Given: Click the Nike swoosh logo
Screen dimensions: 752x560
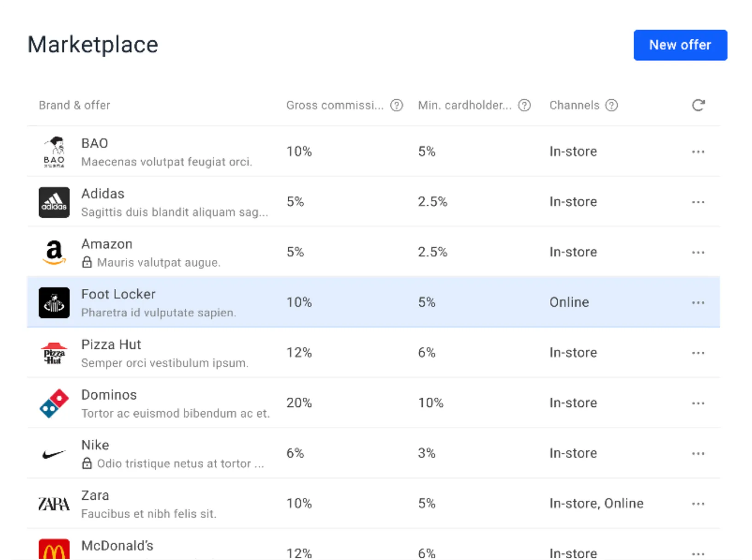Looking at the screenshot, I should coord(54,455).
